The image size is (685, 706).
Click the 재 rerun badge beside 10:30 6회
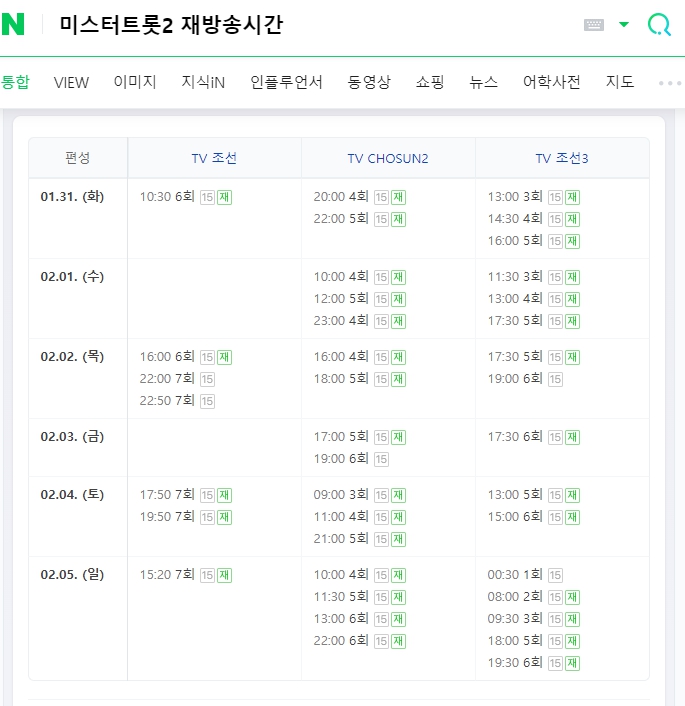pos(224,197)
